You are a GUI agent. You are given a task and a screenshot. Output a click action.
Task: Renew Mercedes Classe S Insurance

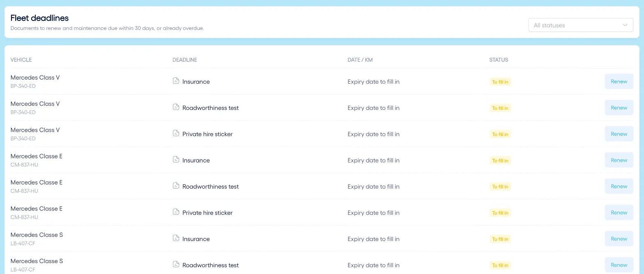click(619, 239)
